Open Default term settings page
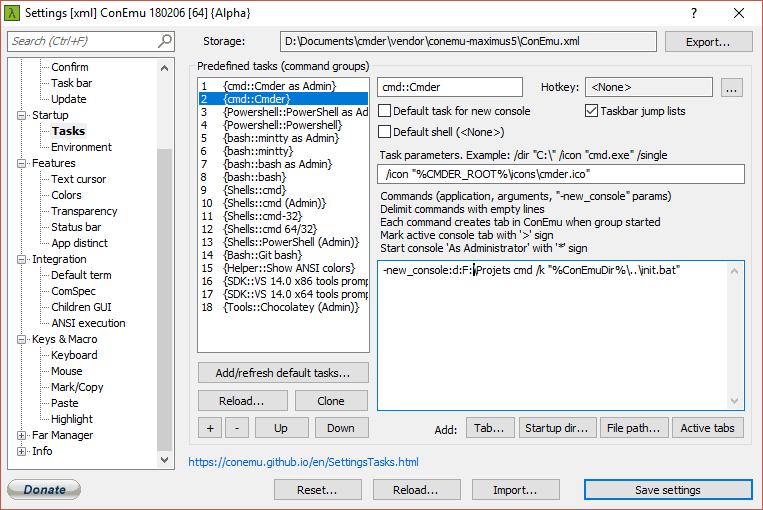Screen dimensions: 763x510 [81, 275]
